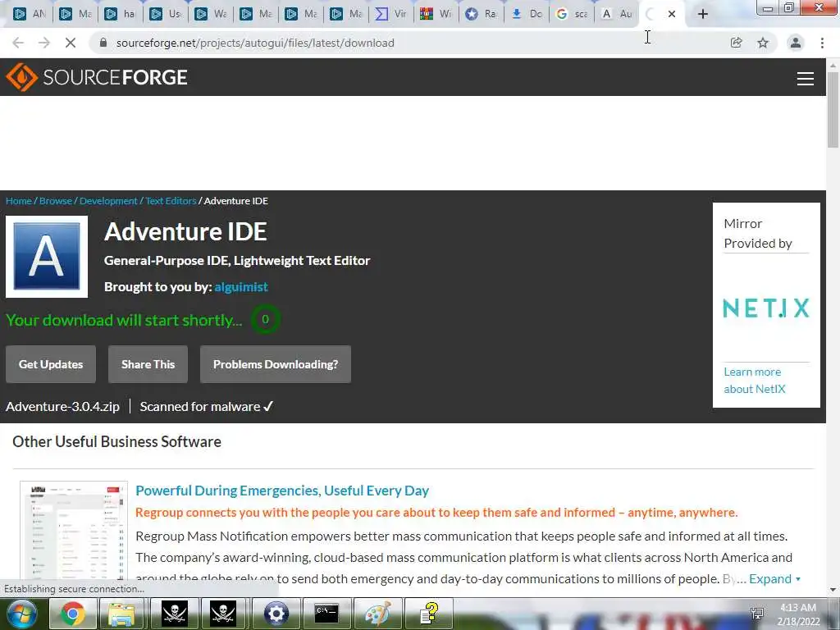Click the network tray icon
Viewport: 840px width, 630px height.
click(757, 614)
